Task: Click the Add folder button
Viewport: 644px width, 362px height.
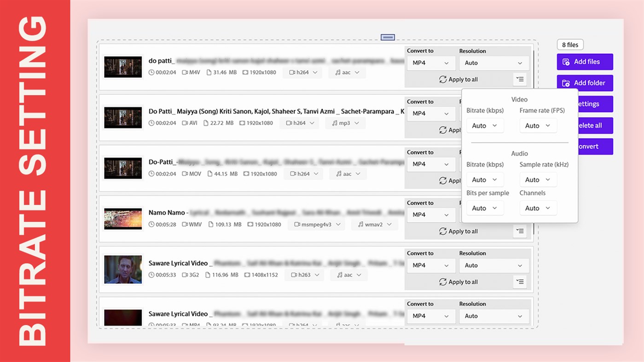Action: click(585, 83)
